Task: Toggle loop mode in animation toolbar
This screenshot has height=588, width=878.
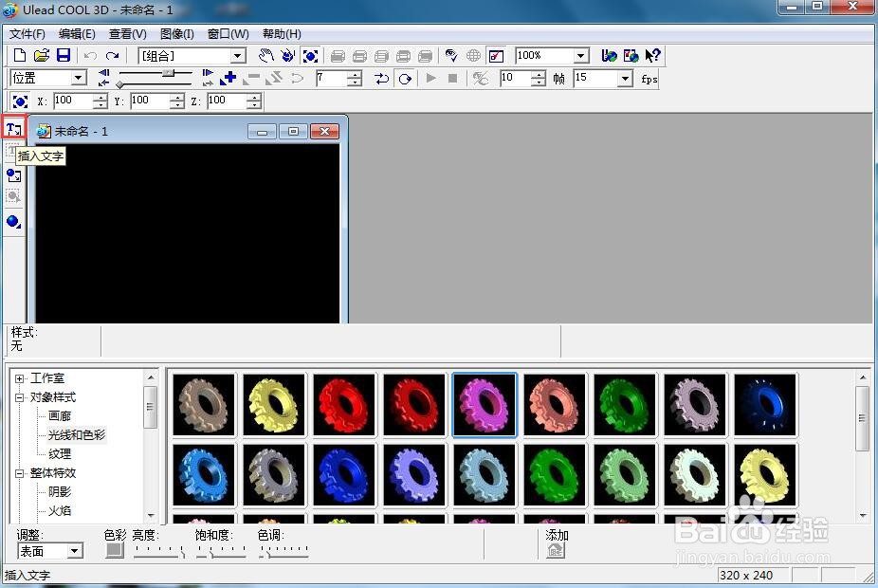Action: (404, 79)
